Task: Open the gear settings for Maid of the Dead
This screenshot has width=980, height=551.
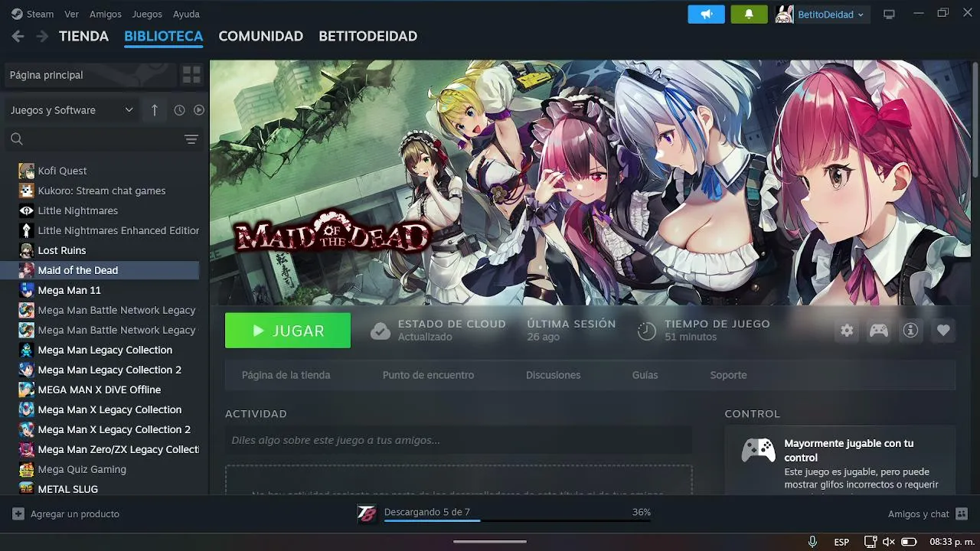Action: [847, 331]
